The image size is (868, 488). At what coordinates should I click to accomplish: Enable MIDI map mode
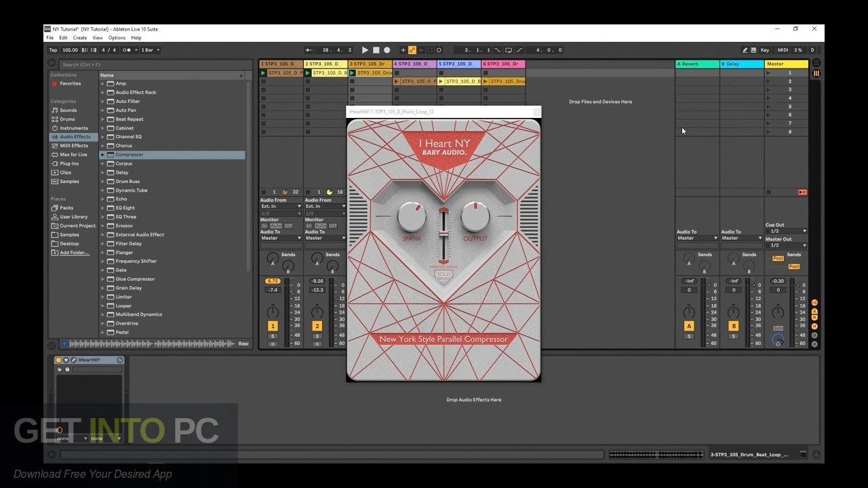click(x=783, y=50)
